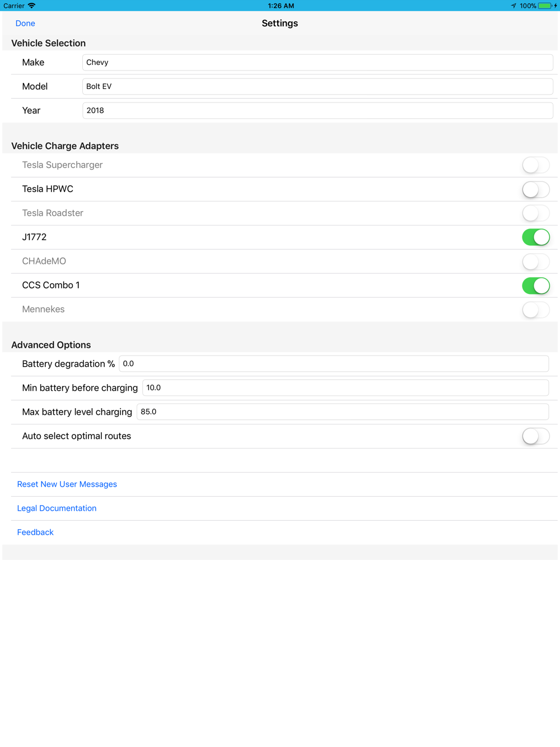The image size is (560, 747).
Task: Choose the vehicle Year field
Action: [317, 111]
